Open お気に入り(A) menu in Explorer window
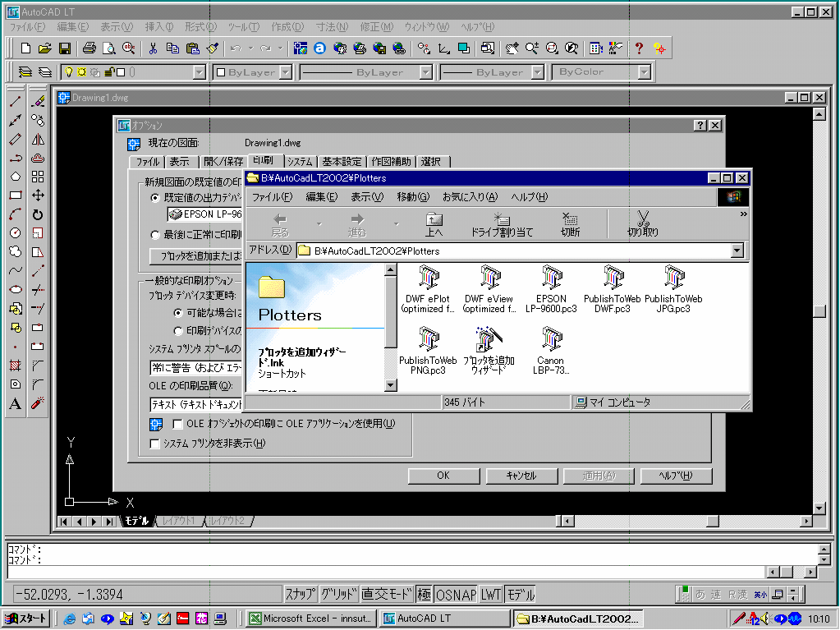Image resolution: width=840 pixels, height=630 pixels. (470, 197)
